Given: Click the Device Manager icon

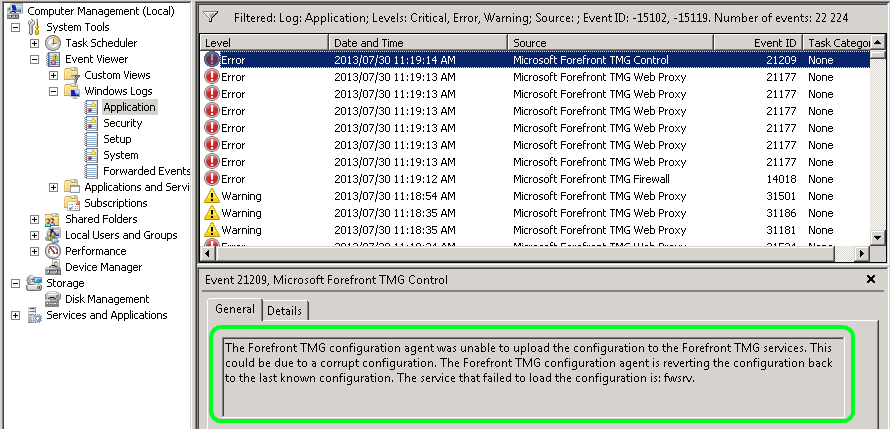Looking at the screenshot, I should pyautogui.click(x=53, y=267).
